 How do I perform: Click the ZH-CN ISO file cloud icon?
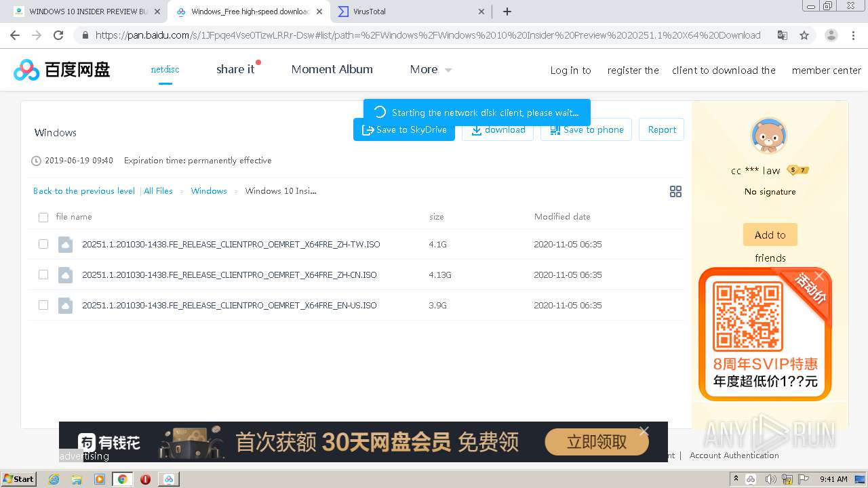click(65, 274)
